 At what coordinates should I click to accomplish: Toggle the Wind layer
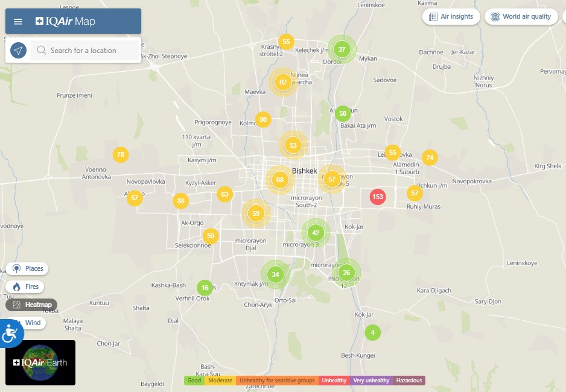coord(27,323)
